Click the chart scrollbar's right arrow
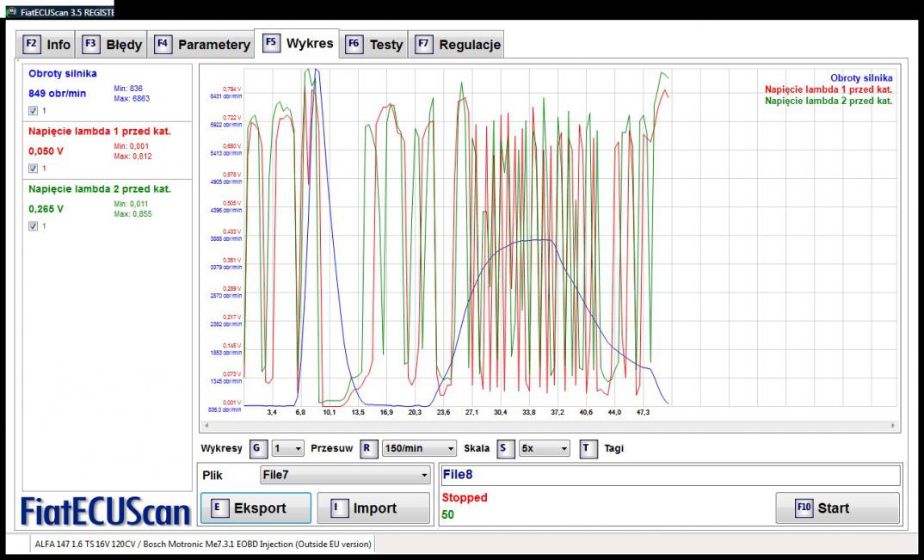 893,426
